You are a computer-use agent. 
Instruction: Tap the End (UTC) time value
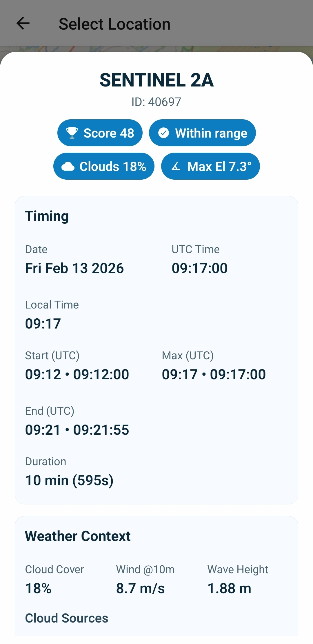(x=77, y=430)
